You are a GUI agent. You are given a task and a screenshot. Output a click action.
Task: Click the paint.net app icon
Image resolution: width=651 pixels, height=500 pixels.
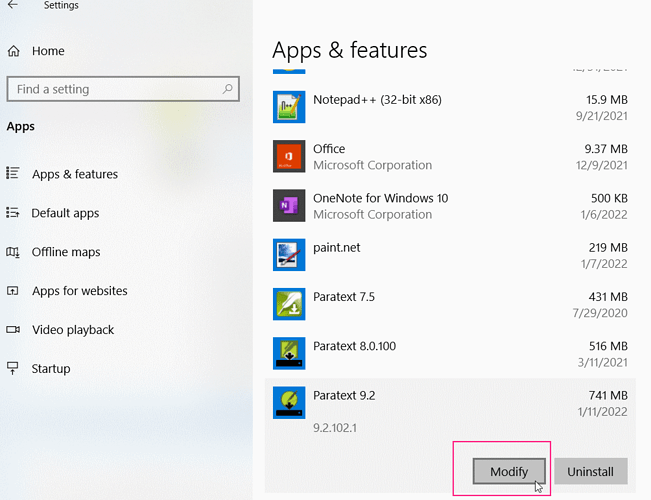coord(289,255)
